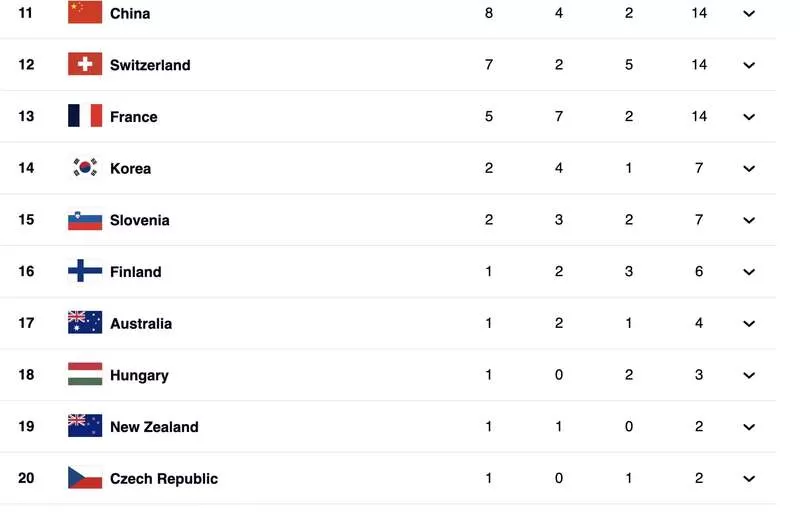Image resolution: width=800 pixels, height=512 pixels.
Task: Click the China flag icon
Action: click(85, 12)
